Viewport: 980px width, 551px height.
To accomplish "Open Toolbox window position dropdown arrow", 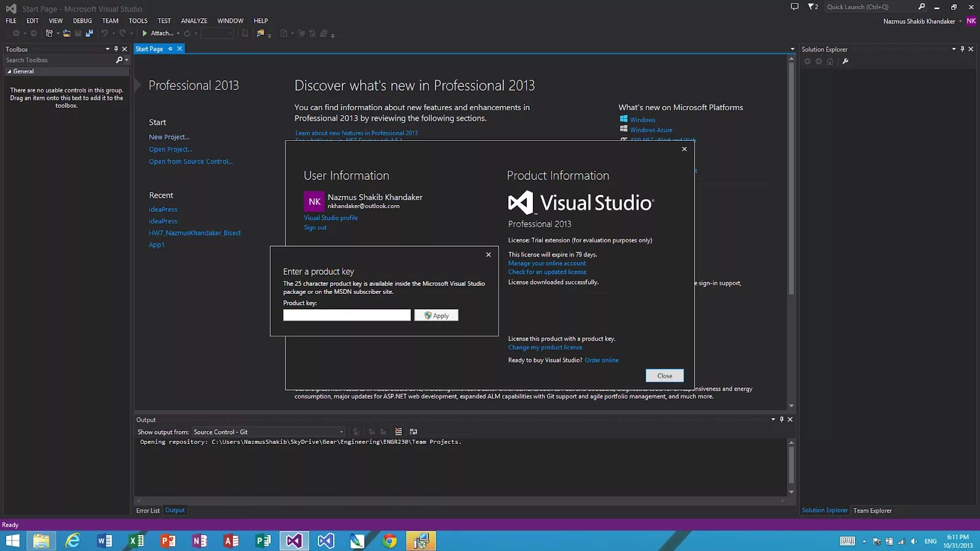I will tap(108, 49).
